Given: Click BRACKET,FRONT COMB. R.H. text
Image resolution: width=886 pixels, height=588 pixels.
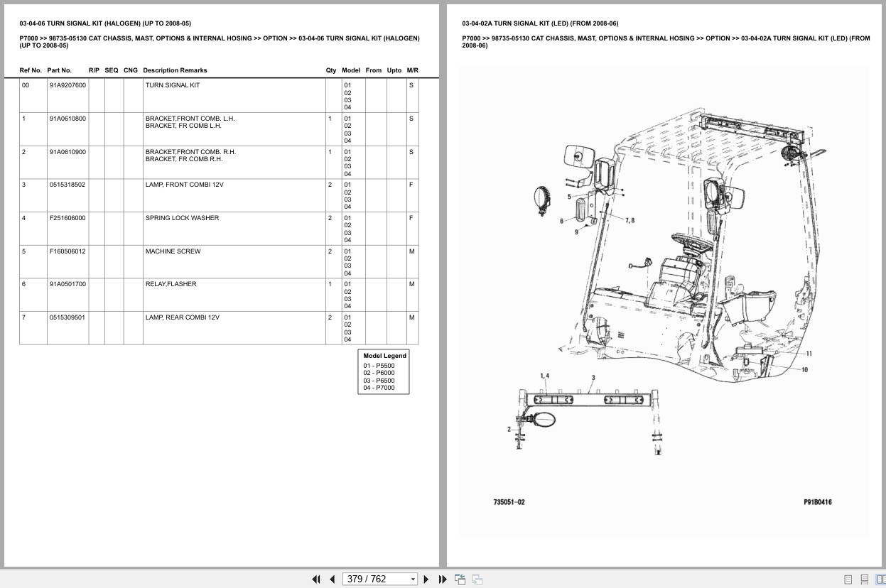Looking at the screenshot, I should tap(190, 152).
